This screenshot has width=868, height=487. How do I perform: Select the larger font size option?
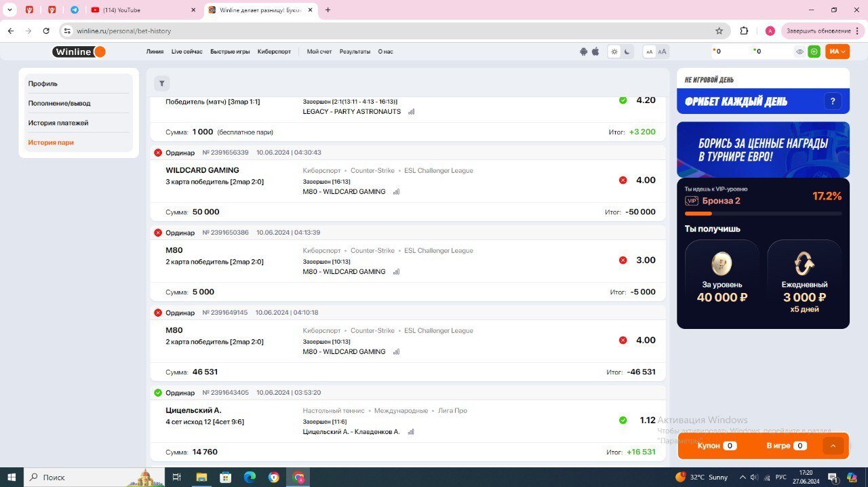[662, 52]
